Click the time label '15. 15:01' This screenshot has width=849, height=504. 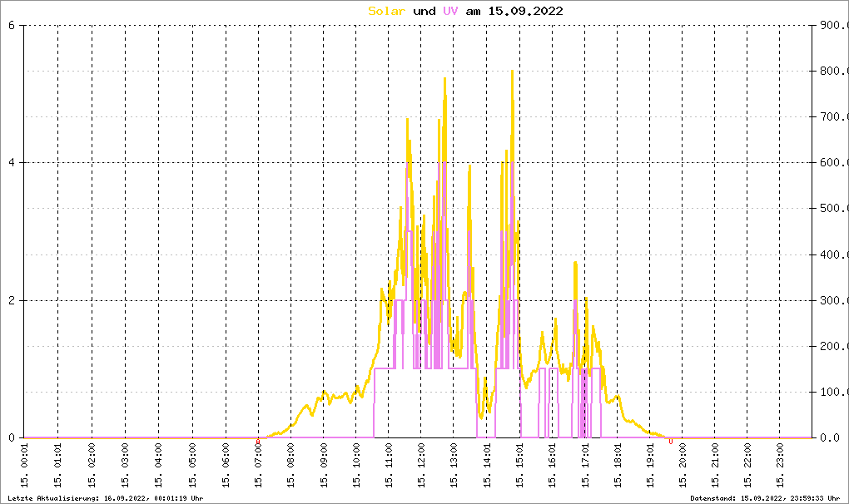click(x=519, y=466)
